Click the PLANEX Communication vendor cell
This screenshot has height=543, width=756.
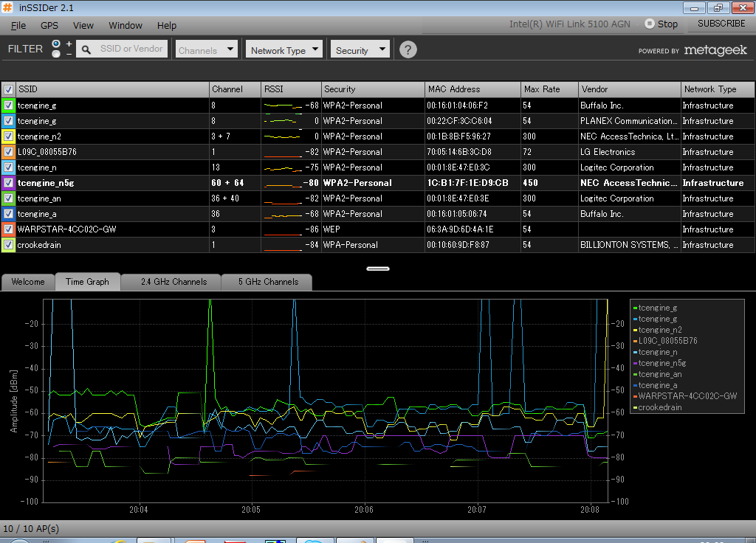click(629, 121)
